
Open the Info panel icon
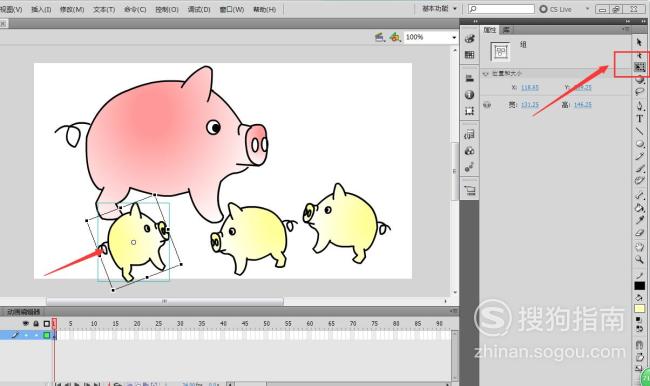click(x=469, y=95)
